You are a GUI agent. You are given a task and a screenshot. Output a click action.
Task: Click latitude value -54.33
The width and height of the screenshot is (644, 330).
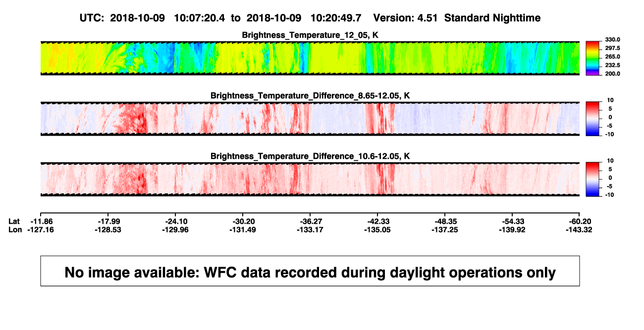pos(512,221)
